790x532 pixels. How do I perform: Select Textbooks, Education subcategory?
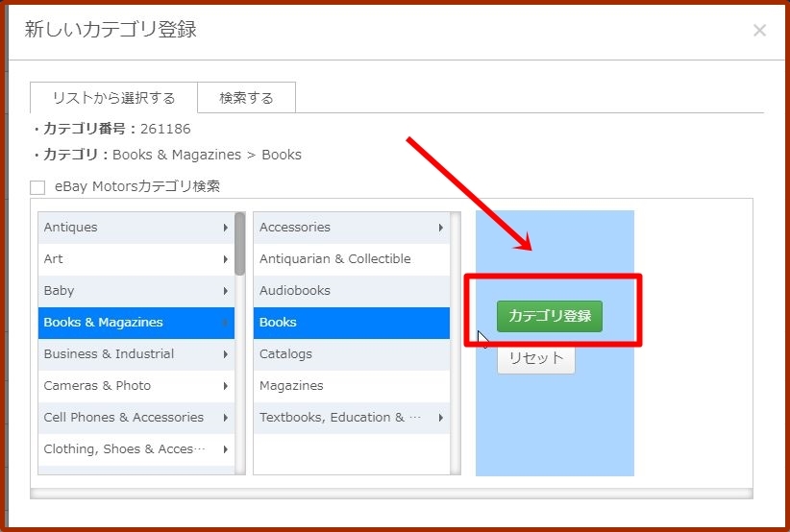point(351,418)
